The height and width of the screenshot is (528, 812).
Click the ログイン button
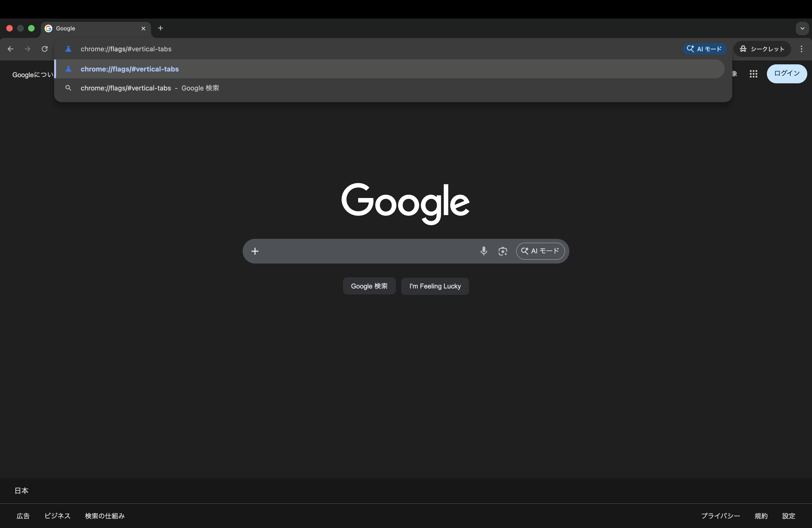coord(786,73)
